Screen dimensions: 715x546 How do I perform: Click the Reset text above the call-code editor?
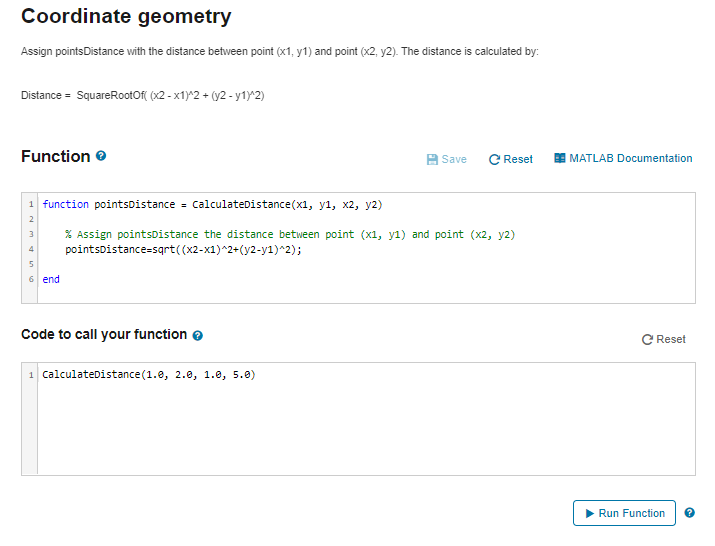tap(671, 339)
